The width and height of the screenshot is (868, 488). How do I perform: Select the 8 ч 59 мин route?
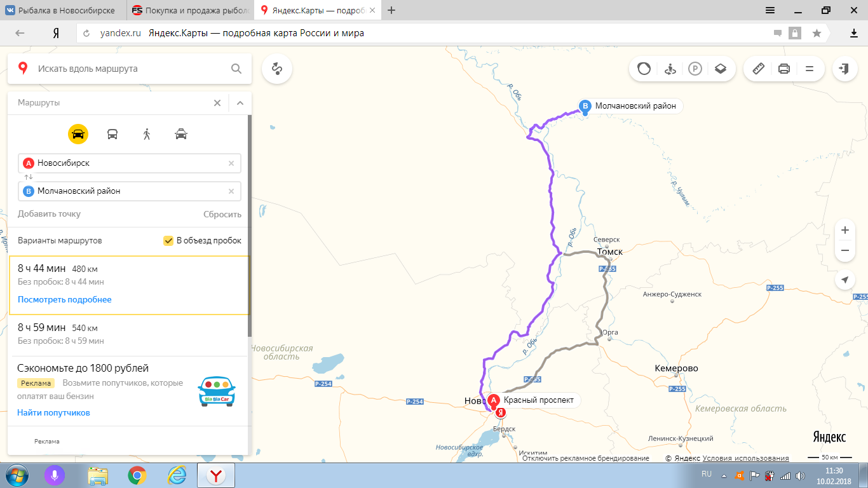[129, 334]
